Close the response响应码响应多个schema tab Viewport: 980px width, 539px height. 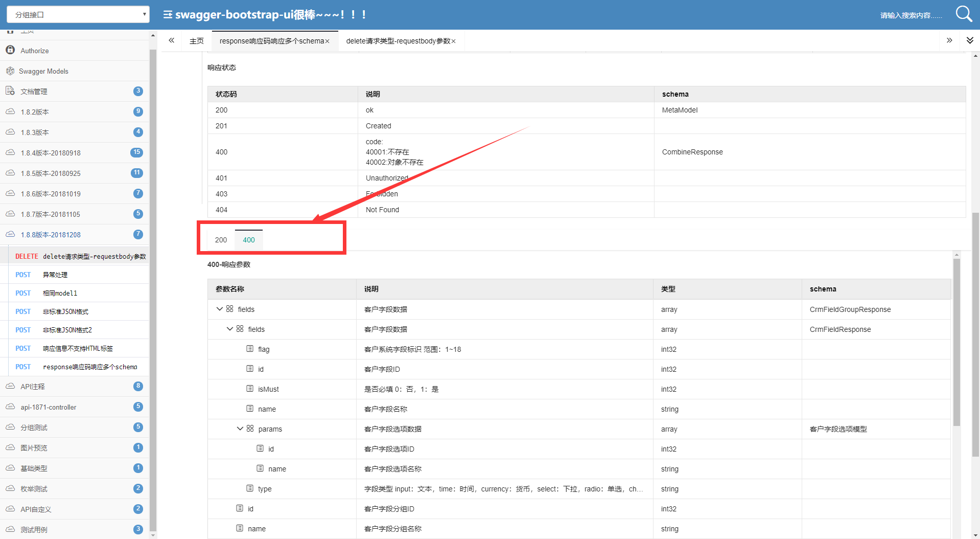pyautogui.click(x=328, y=41)
